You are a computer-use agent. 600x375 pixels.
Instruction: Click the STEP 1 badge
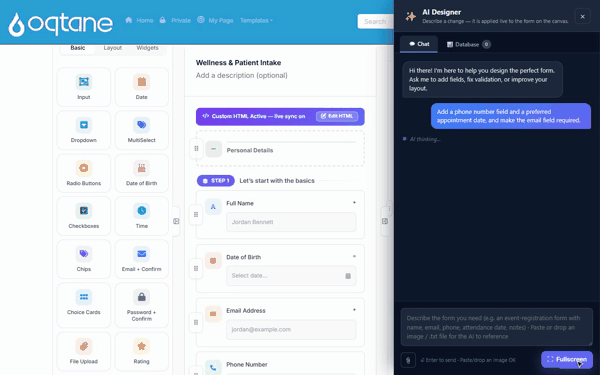click(216, 181)
